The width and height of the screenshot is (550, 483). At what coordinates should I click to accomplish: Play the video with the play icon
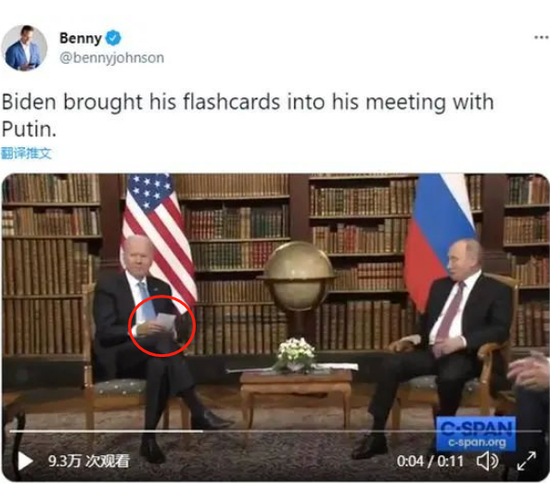25,461
